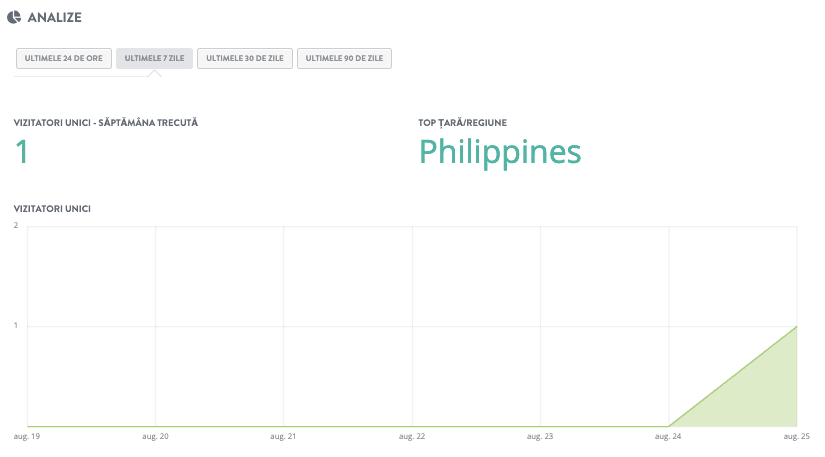Pick the aug. 22 date marker

(412, 436)
